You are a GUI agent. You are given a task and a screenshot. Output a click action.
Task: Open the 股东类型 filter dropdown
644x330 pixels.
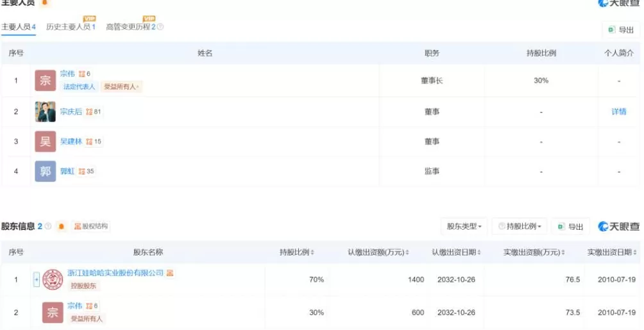click(x=464, y=227)
